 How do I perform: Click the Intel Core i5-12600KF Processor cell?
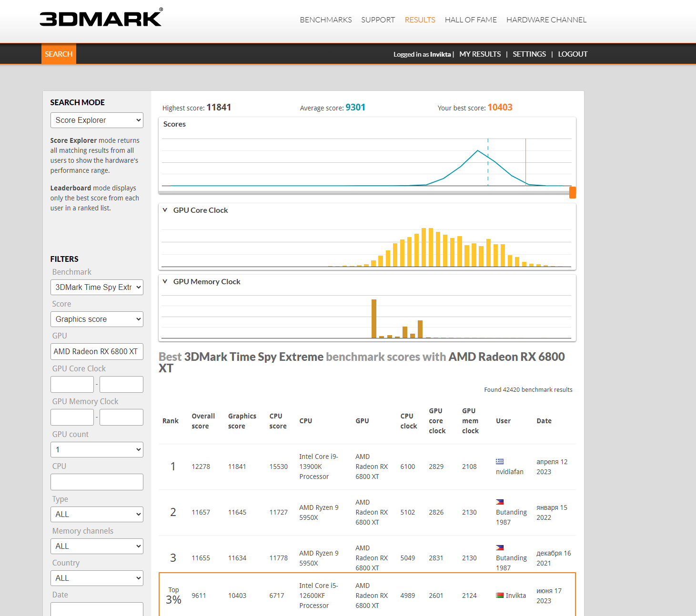coord(319,596)
